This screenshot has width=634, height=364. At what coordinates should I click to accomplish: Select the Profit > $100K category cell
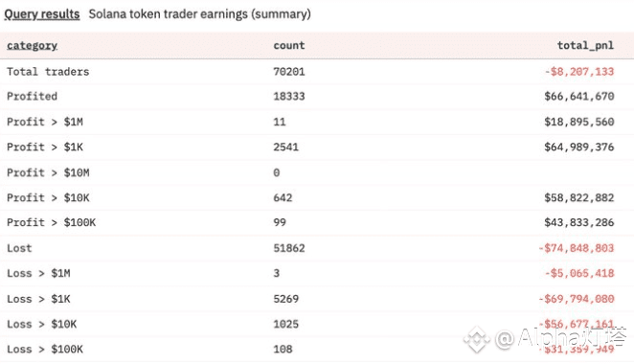click(52, 222)
